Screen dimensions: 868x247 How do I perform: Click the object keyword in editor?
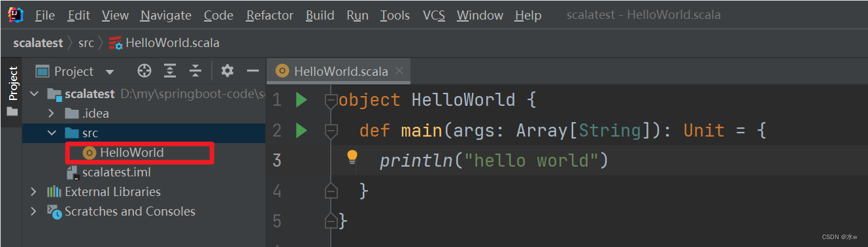pos(369,100)
